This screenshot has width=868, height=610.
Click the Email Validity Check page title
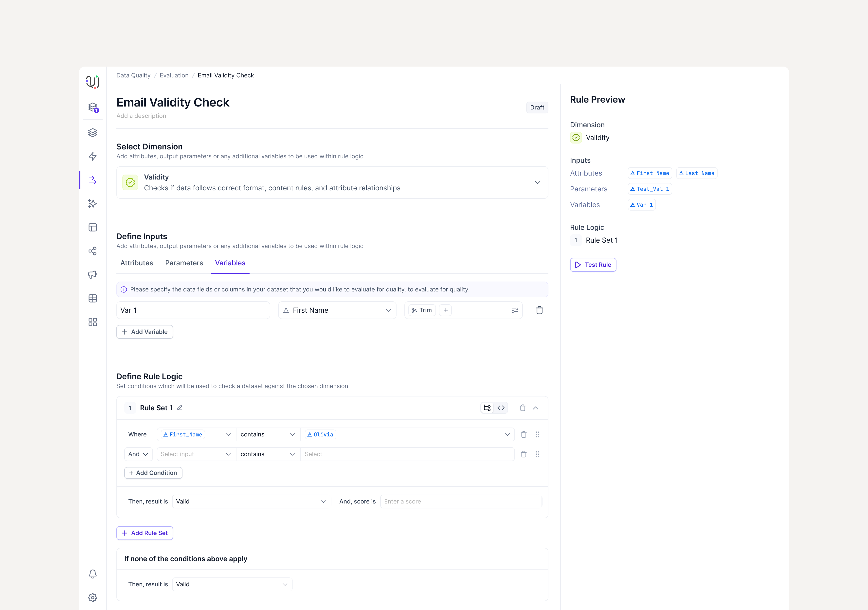tap(173, 102)
